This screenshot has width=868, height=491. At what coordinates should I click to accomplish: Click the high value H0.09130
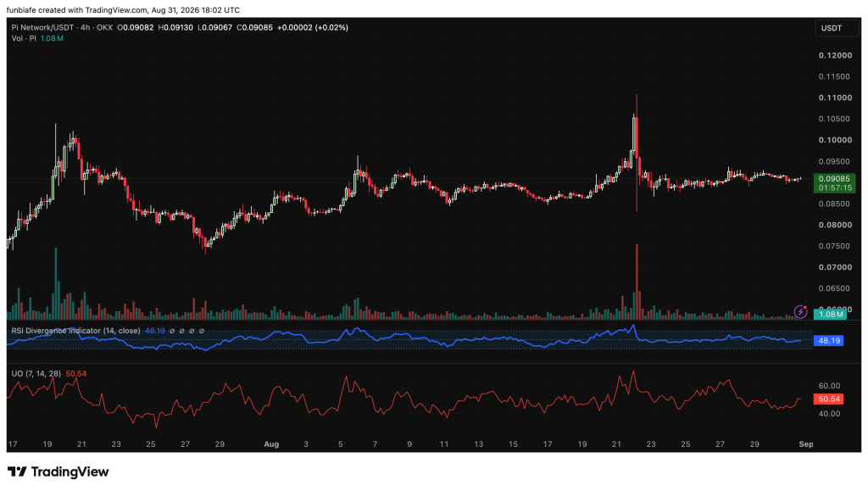click(x=175, y=27)
